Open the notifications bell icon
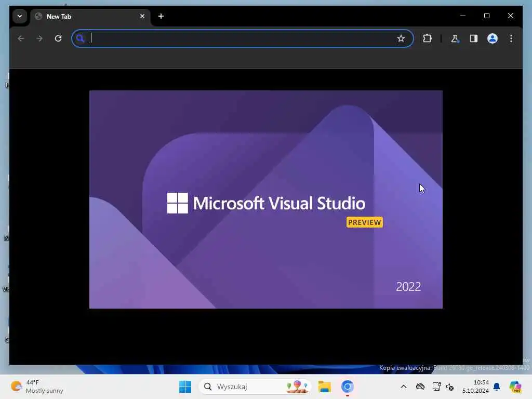Screen dimensions: 532x399 pyautogui.click(x=497, y=387)
